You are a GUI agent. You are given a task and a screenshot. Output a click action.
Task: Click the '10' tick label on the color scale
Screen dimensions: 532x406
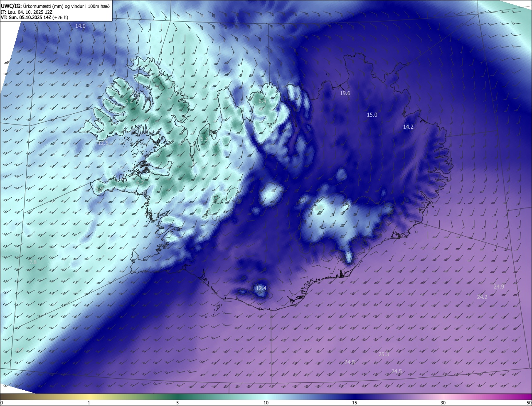[x=266, y=403]
